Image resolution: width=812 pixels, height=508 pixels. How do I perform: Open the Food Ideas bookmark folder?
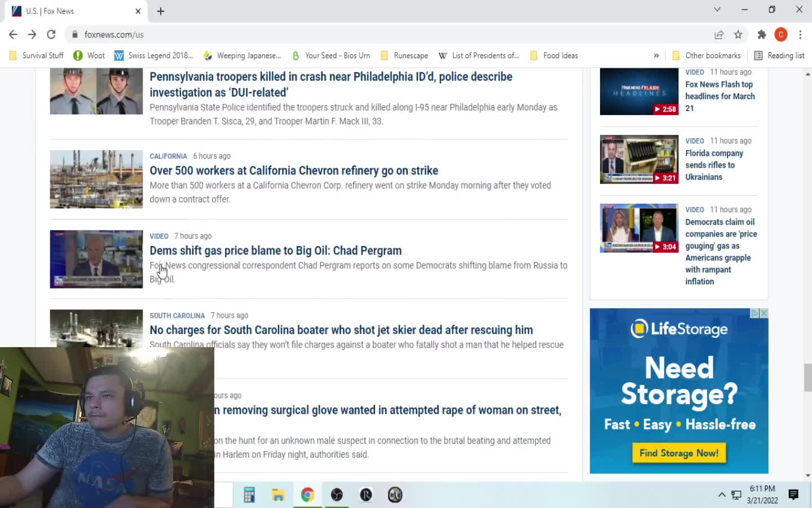pos(554,55)
